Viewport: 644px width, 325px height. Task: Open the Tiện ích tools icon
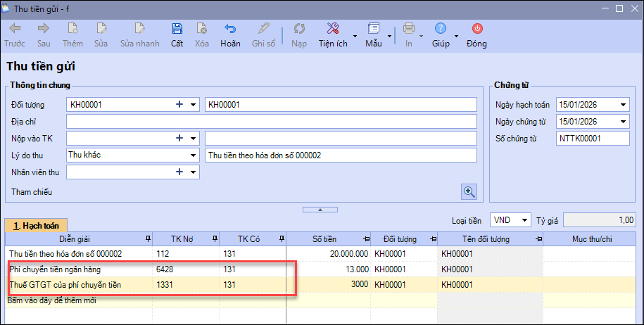(333, 30)
